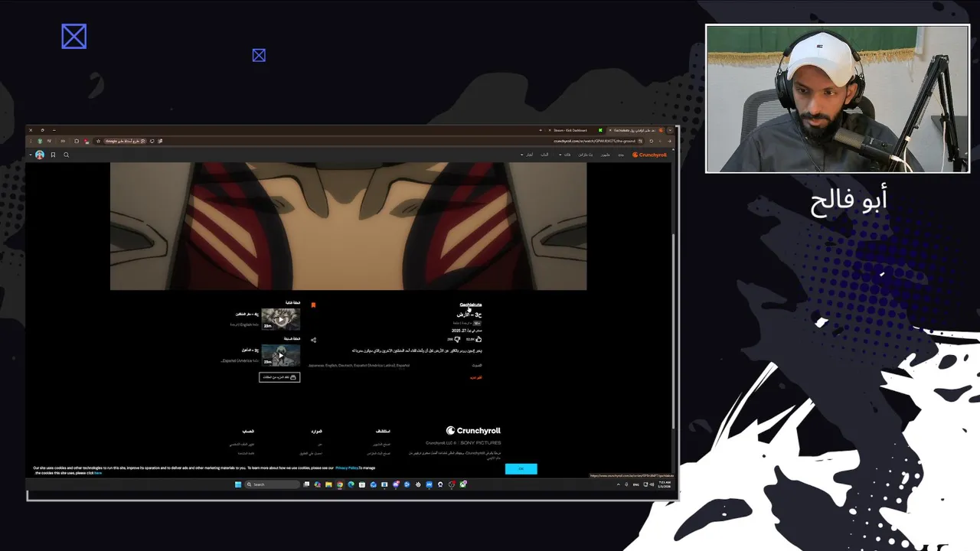
Task: Expand the arrow beside the profile avatar
Action: (30, 155)
